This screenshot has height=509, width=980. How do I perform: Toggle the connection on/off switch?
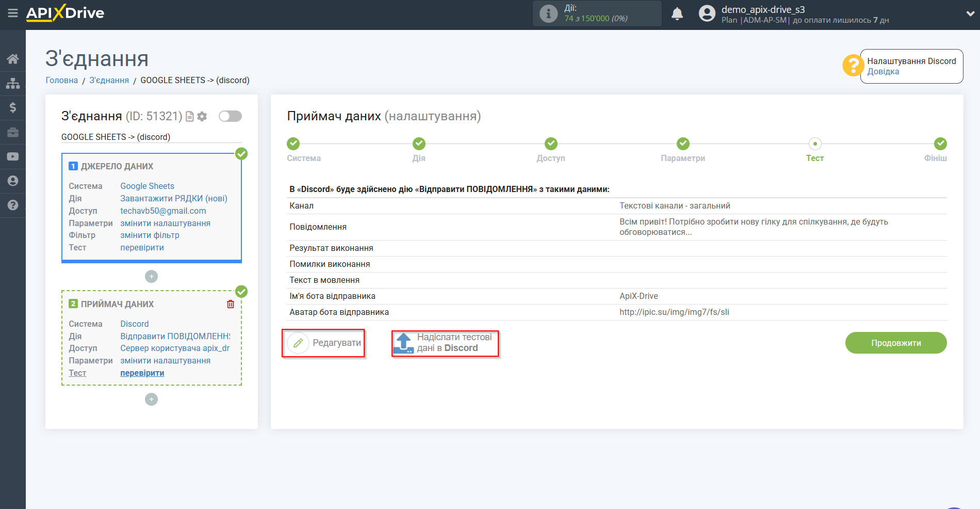[230, 116]
